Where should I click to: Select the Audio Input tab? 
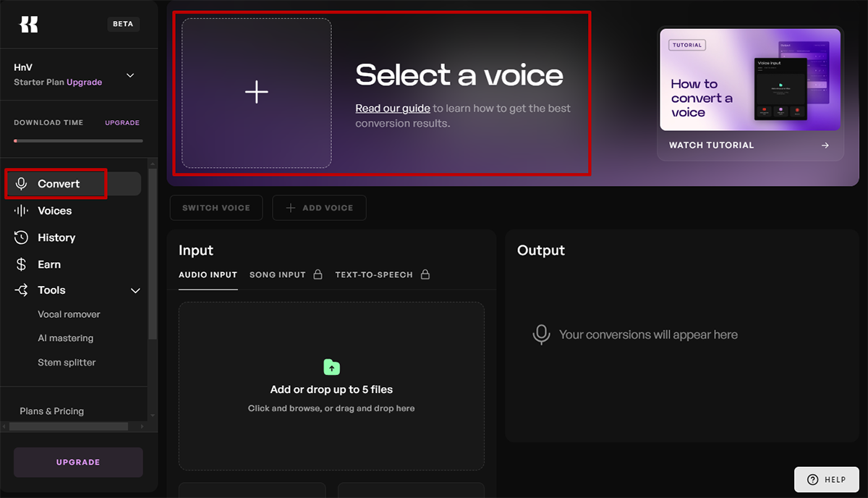pyautogui.click(x=208, y=275)
